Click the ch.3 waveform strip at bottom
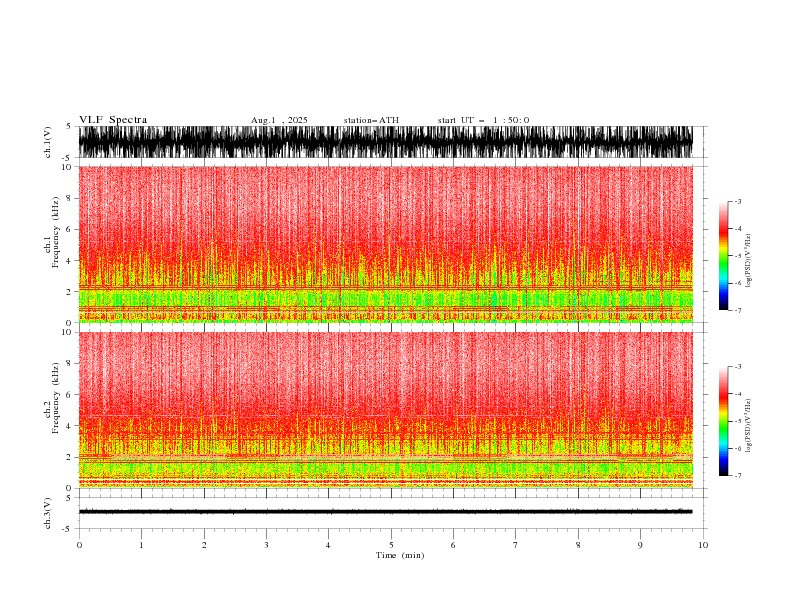 pos(386,512)
